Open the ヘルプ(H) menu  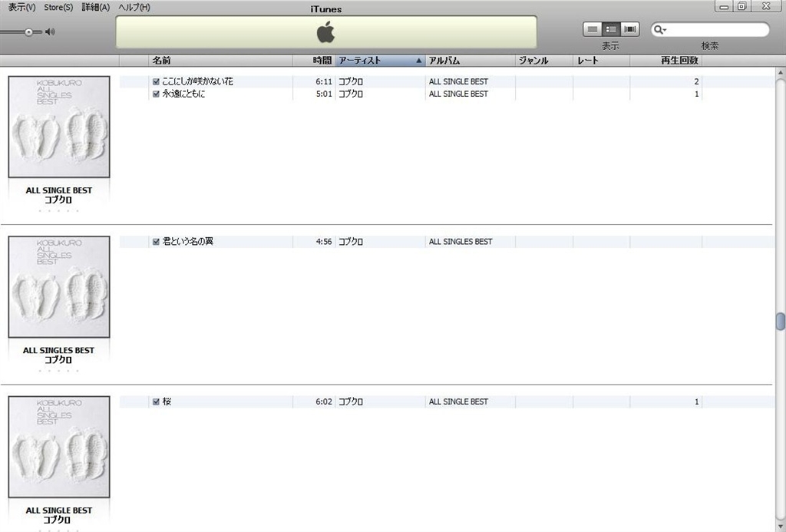pos(134,7)
